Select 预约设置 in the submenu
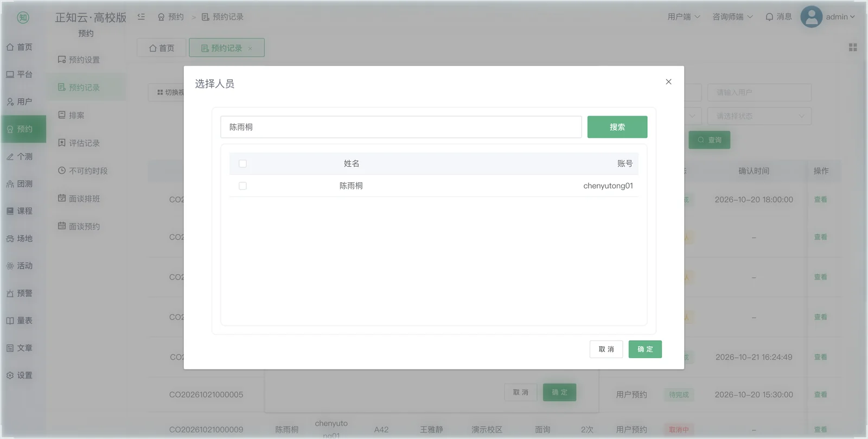This screenshot has height=439, width=868. point(79,60)
